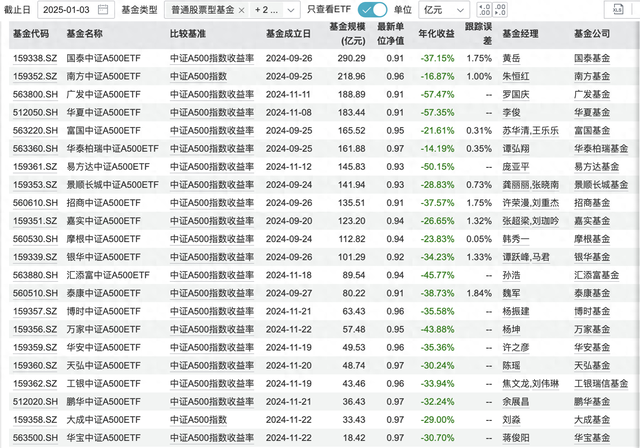The height and width of the screenshot is (448, 640).
Task: Sort by 最新单位净值 column header
Action: click(x=390, y=34)
